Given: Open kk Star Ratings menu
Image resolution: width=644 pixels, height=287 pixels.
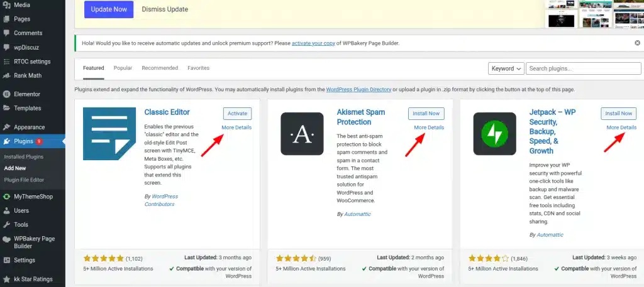Looking at the screenshot, I should click(x=33, y=279).
